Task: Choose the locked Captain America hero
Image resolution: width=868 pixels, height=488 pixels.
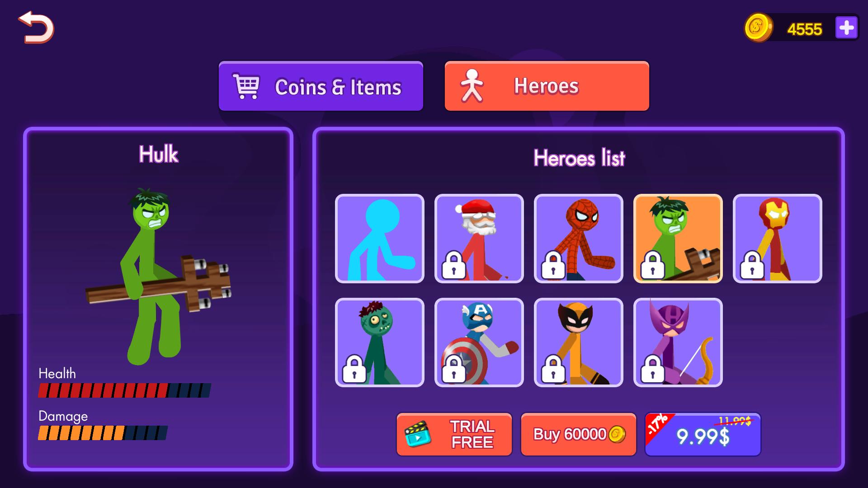Action: click(x=479, y=343)
